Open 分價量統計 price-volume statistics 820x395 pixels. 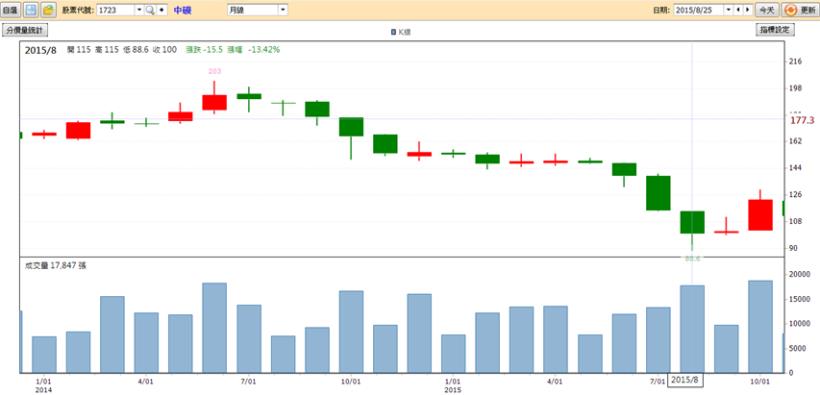coord(26,30)
